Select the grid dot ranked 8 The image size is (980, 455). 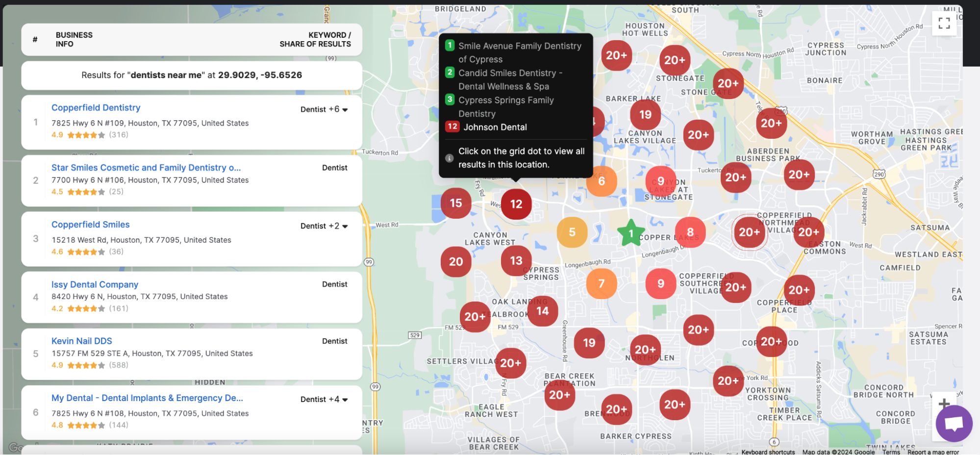pyautogui.click(x=690, y=232)
